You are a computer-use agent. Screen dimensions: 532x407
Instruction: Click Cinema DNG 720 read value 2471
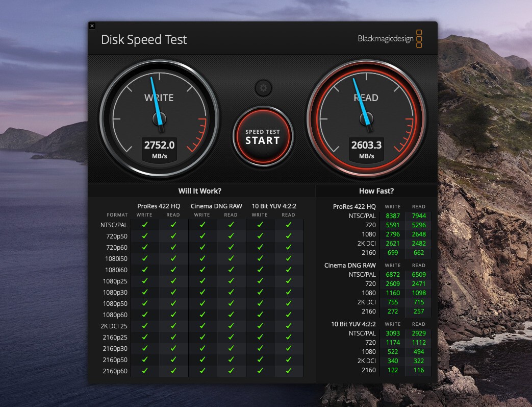419,284
